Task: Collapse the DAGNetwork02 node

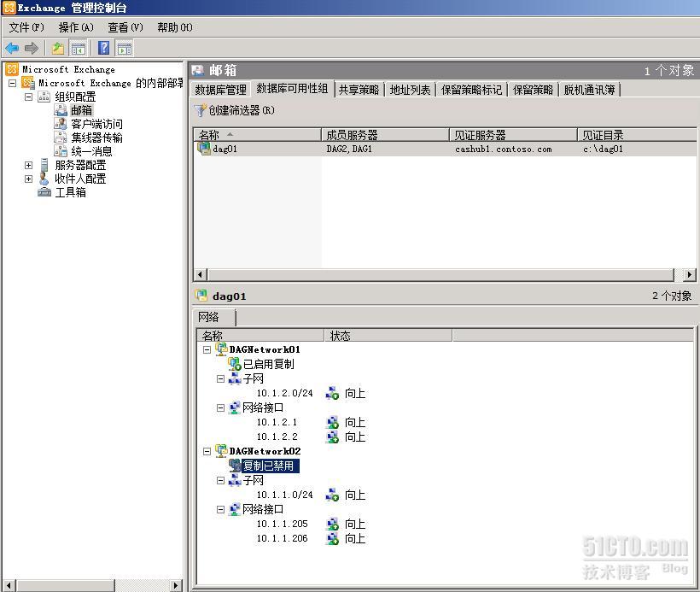Action: tap(207, 452)
